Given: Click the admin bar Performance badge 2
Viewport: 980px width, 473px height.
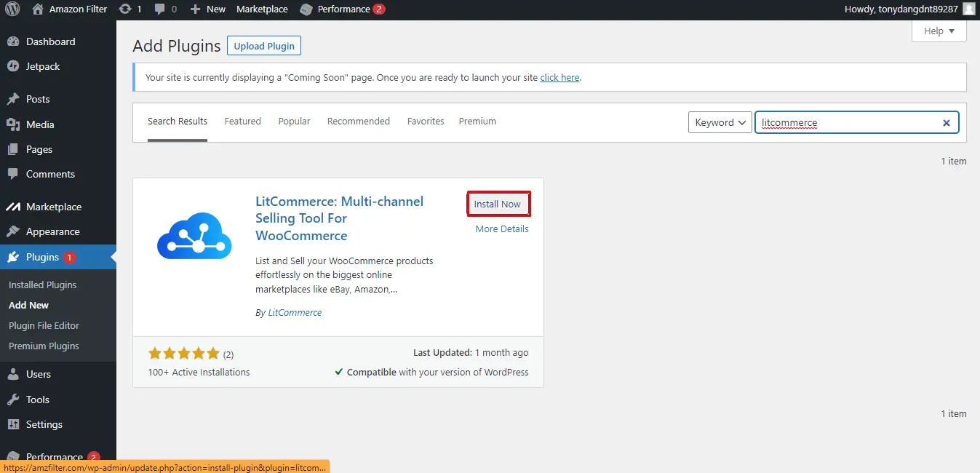Looking at the screenshot, I should (x=379, y=9).
